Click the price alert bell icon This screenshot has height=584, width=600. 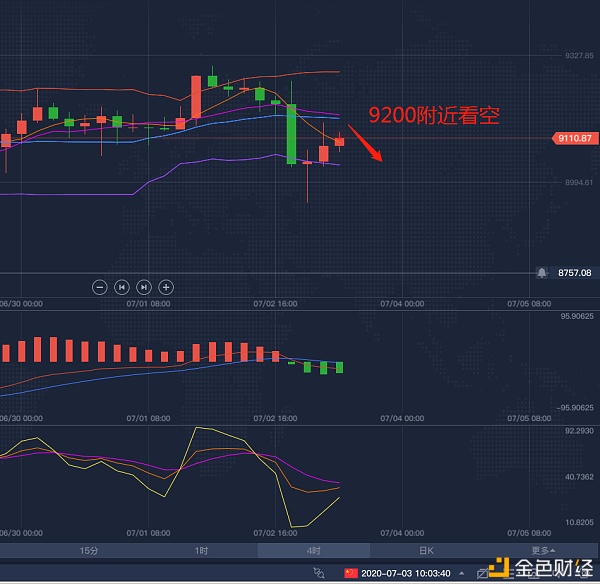542,272
